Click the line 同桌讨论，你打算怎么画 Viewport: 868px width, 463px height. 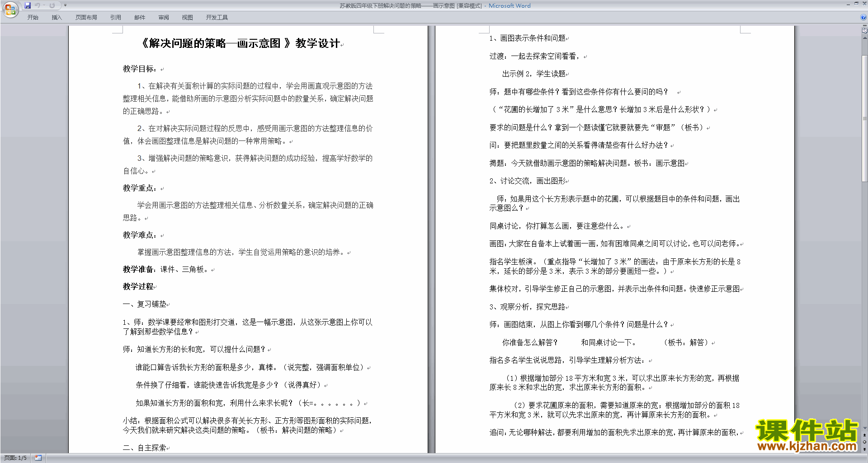point(557,226)
